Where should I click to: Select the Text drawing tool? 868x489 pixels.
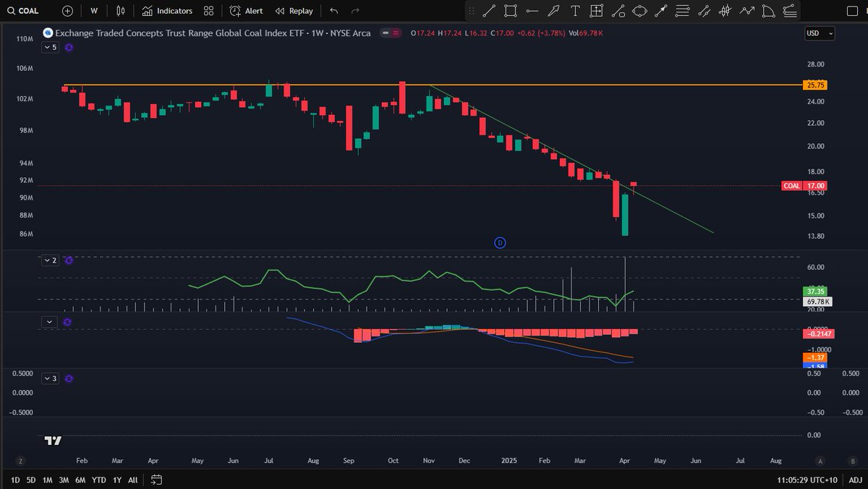(x=575, y=11)
